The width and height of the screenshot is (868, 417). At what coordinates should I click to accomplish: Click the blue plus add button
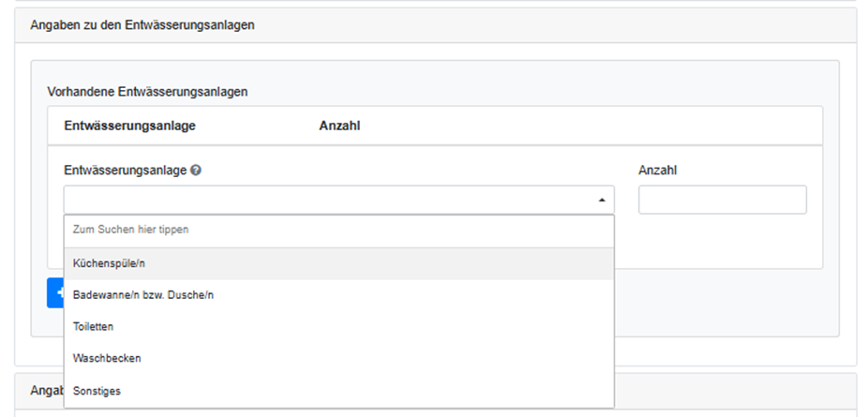pos(54,292)
